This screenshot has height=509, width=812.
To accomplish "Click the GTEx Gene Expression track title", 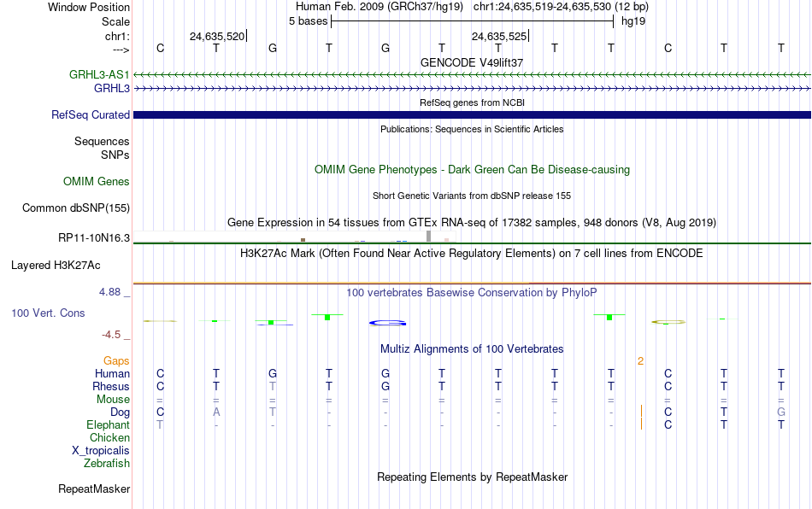I will [x=472, y=222].
